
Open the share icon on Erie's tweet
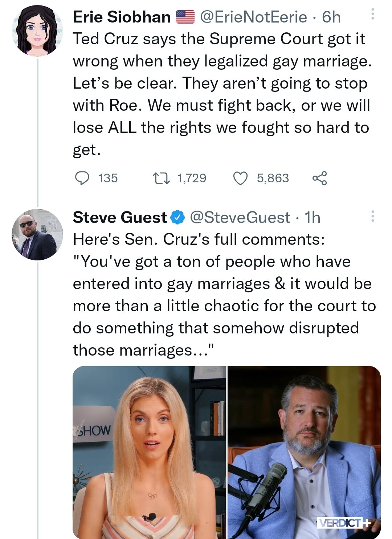[x=319, y=178]
